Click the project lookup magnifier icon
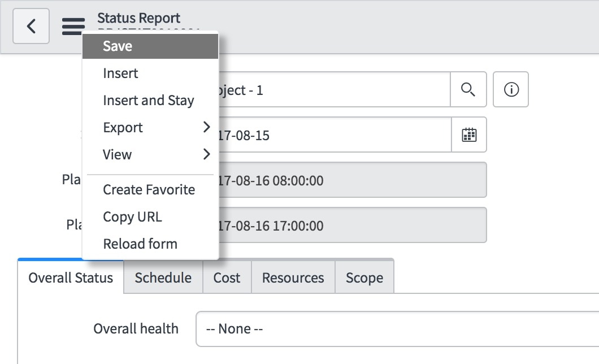This screenshot has height=364, width=599. pos(468,89)
